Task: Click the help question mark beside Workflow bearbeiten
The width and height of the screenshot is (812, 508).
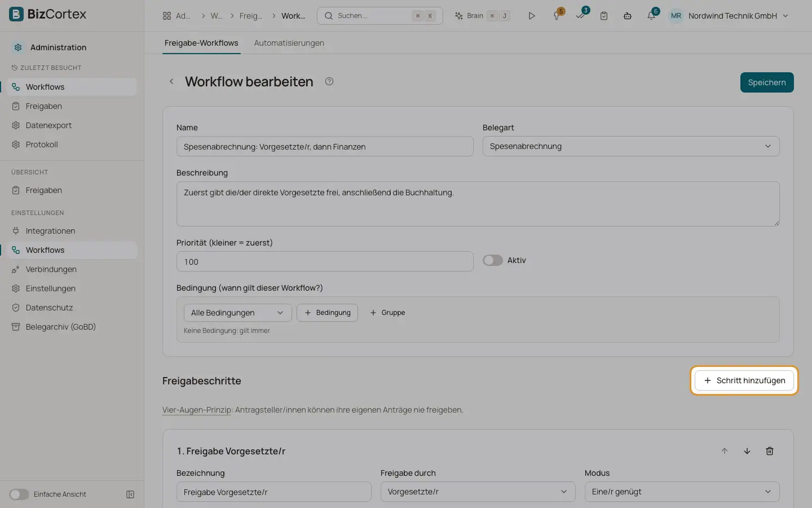Action: pyautogui.click(x=329, y=81)
